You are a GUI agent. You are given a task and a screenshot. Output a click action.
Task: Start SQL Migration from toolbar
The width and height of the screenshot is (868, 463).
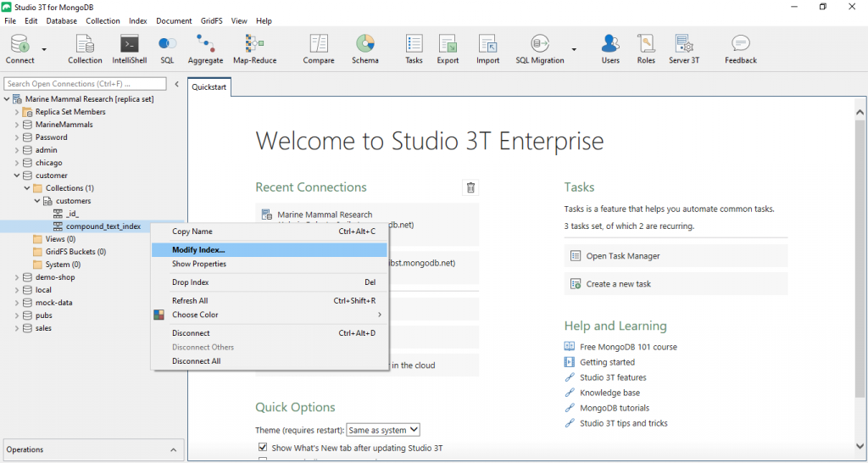tap(540, 48)
